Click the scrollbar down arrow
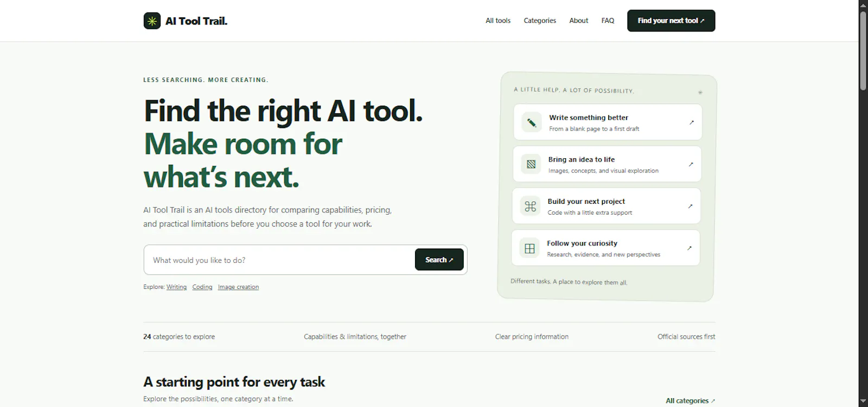The width and height of the screenshot is (868, 407). [863, 402]
